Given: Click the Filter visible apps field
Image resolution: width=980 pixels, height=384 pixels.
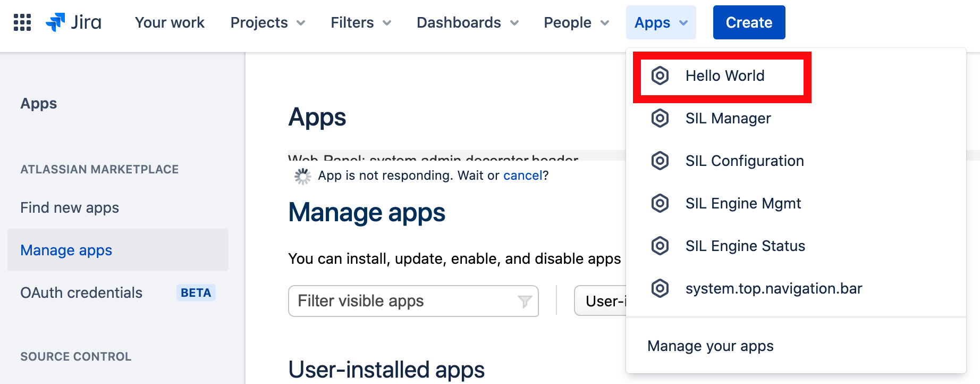Looking at the screenshot, I should (x=413, y=301).
